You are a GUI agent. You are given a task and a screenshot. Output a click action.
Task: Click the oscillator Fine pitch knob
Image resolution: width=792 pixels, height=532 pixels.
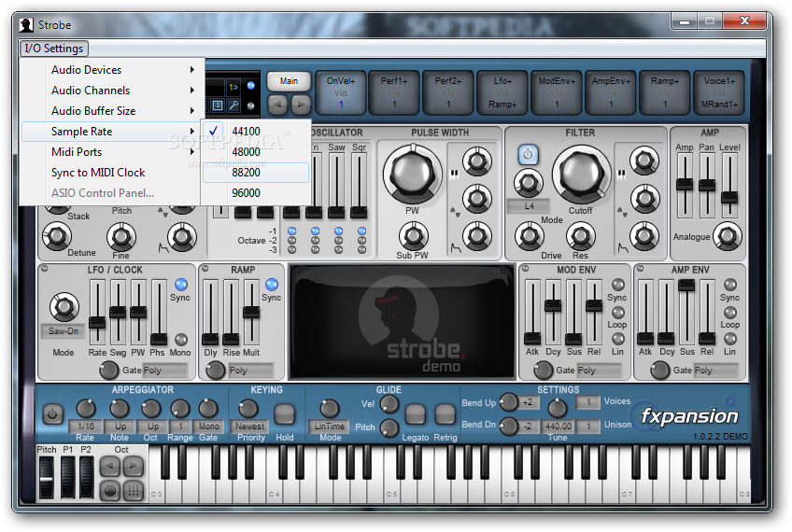(x=121, y=236)
